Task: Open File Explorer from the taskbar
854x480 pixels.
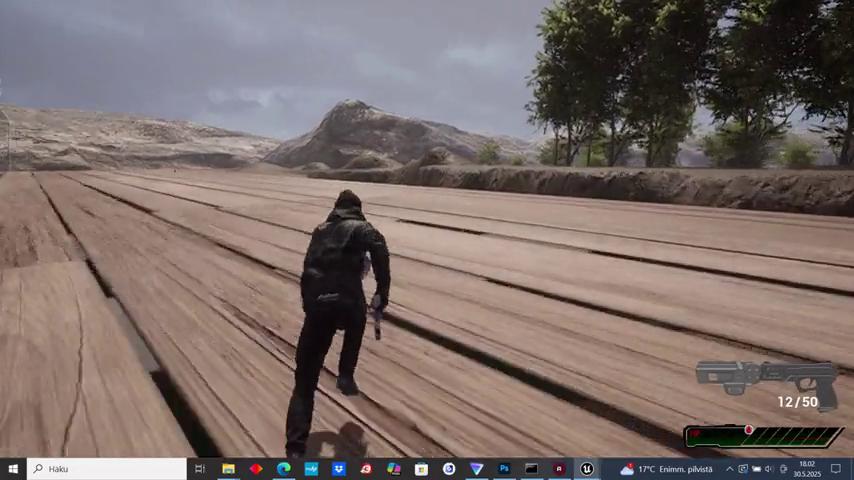Action: [x=228, y=468]
